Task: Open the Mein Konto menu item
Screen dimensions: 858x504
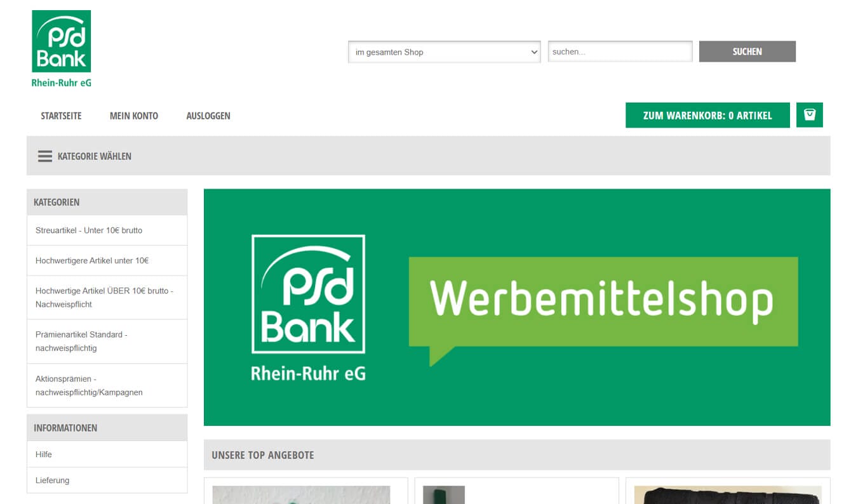Action: pyautogui.click(x=134, y=116)
